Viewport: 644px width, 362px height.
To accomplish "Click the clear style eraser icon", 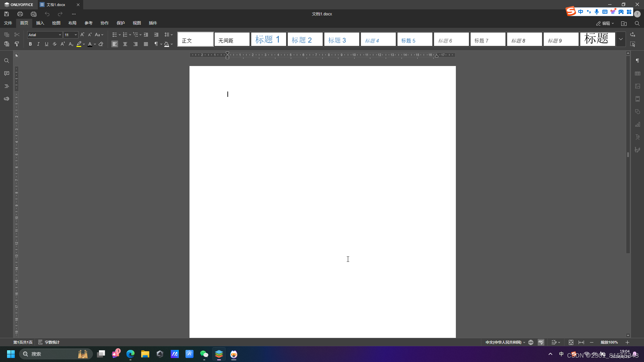I will 101,44.
